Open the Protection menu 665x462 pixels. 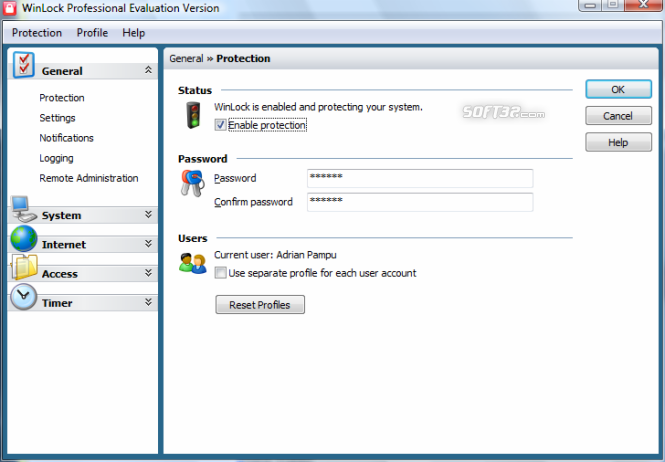(x=37, y=33)
